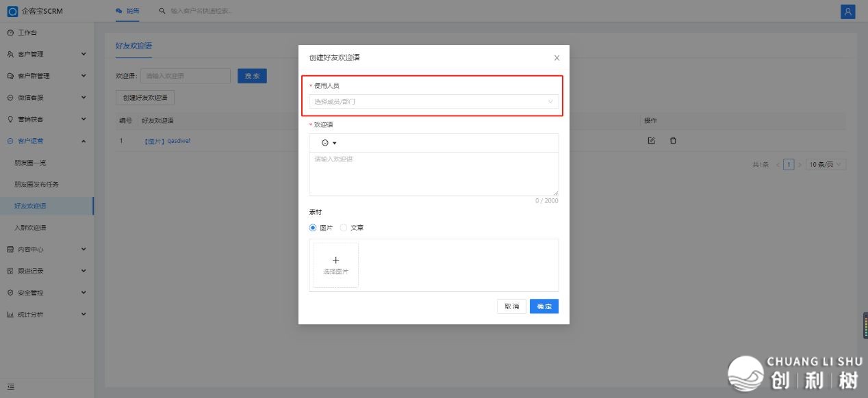Select the 文章 radio button

(x=344, y=228)
